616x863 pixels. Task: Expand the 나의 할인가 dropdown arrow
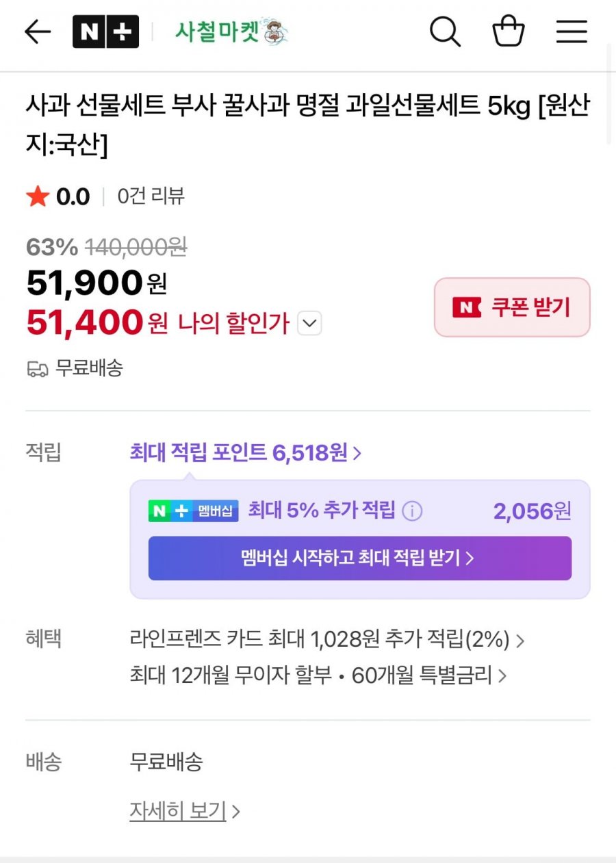310,324
